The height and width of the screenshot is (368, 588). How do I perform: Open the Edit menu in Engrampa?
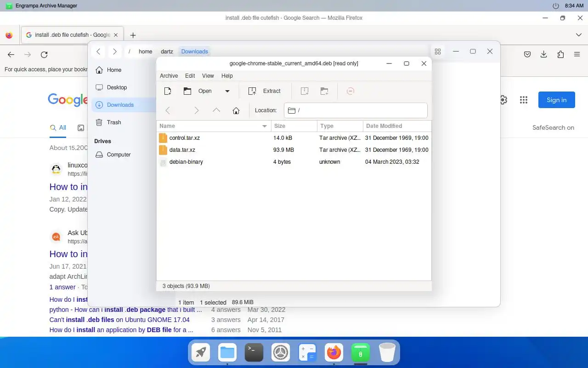pos(190,76)
